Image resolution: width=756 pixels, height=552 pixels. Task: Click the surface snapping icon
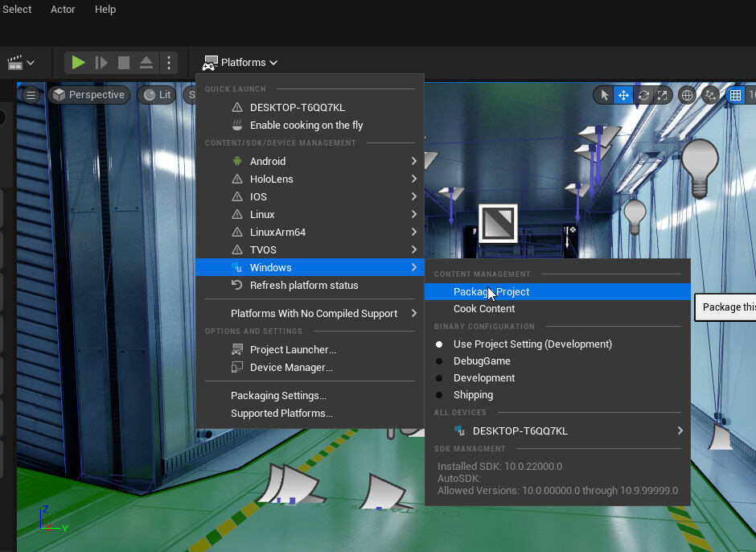click(710, 95)
